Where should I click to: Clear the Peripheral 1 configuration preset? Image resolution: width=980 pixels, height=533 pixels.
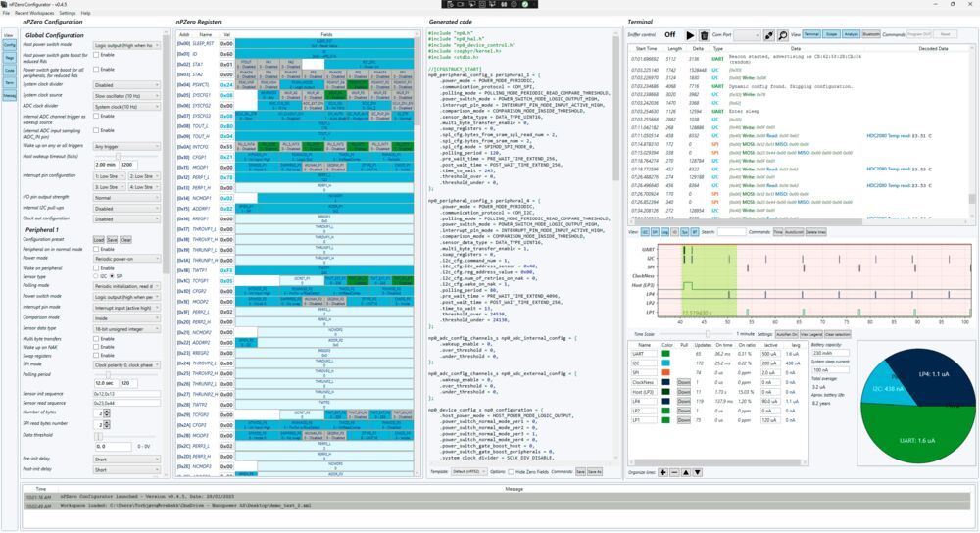coord(125,240)
